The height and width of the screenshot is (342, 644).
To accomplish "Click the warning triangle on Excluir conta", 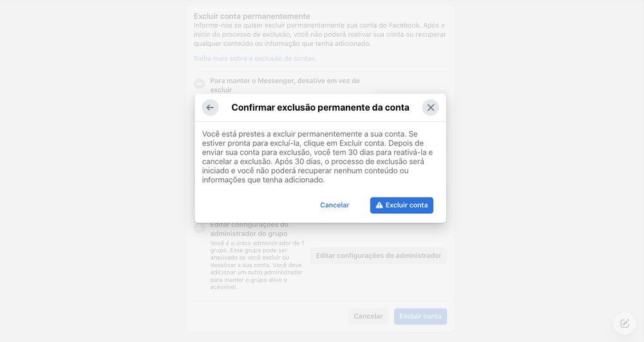I will click(x=379, y=205).
